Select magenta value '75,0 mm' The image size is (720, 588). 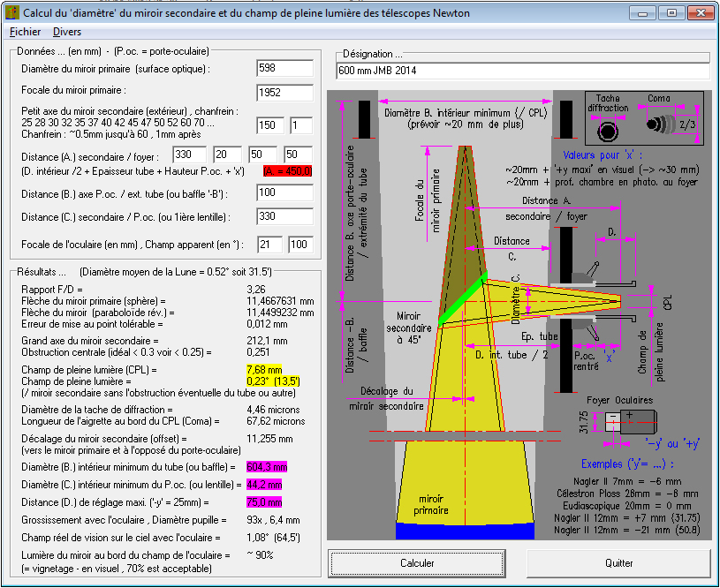pyautogui.click(x=264, y=502)
